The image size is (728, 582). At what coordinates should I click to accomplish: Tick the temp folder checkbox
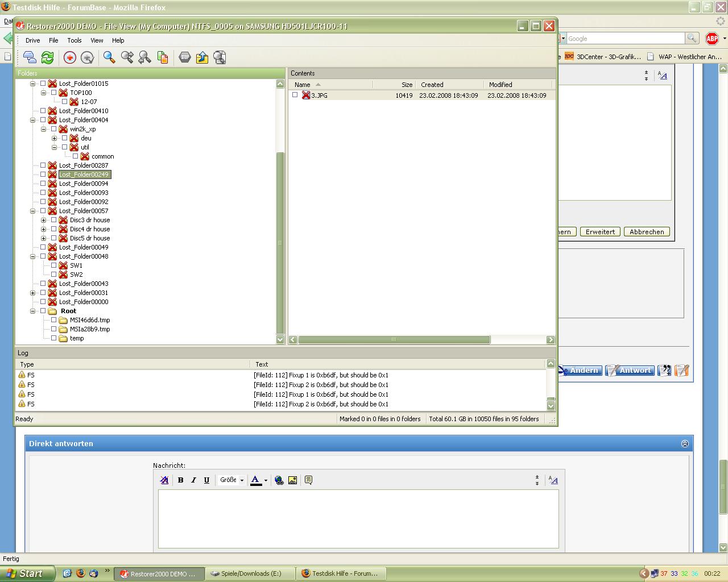53,338
